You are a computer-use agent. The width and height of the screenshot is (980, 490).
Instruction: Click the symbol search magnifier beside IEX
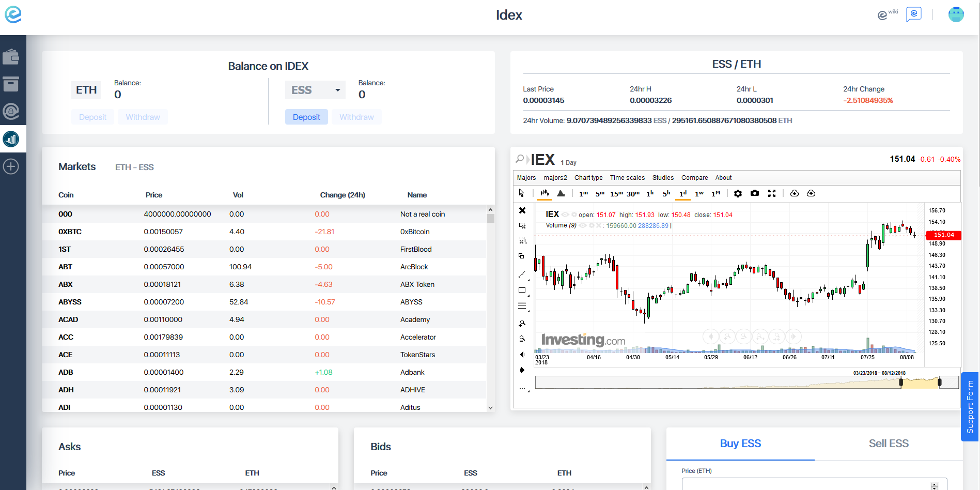[520, 159]
